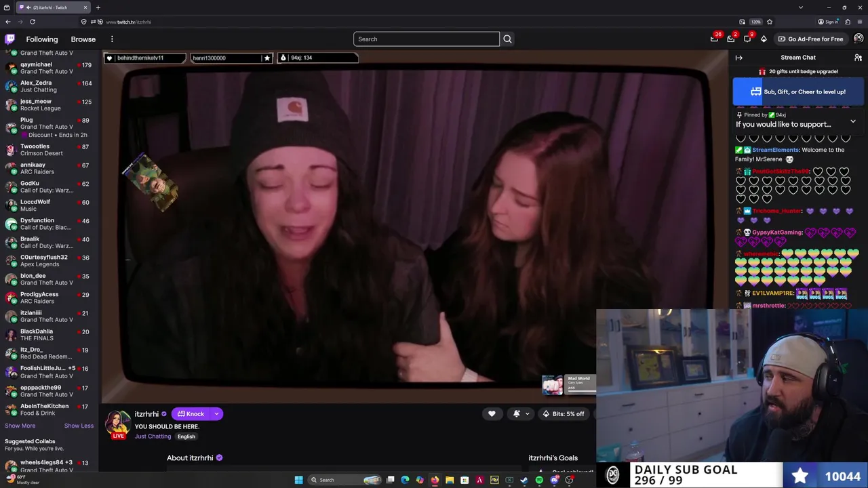Go back in browser
The height and width of the screenshot is (488, 868).
coord(8,22)
